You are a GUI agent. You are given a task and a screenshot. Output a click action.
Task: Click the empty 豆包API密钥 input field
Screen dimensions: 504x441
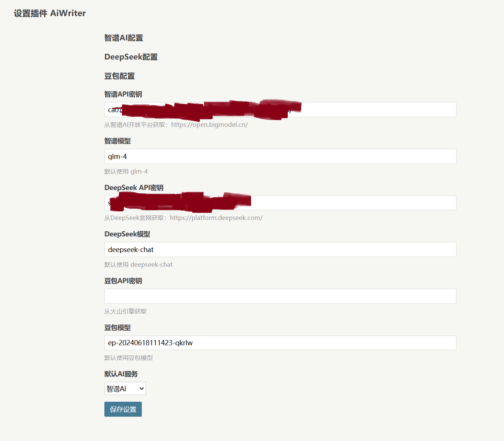(280, 296)
